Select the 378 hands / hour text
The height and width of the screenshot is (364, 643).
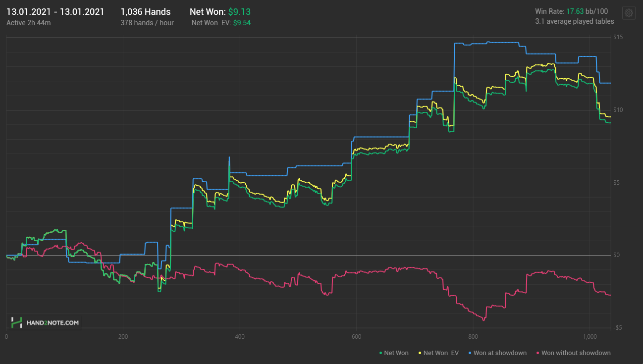(x=147, y=23)
